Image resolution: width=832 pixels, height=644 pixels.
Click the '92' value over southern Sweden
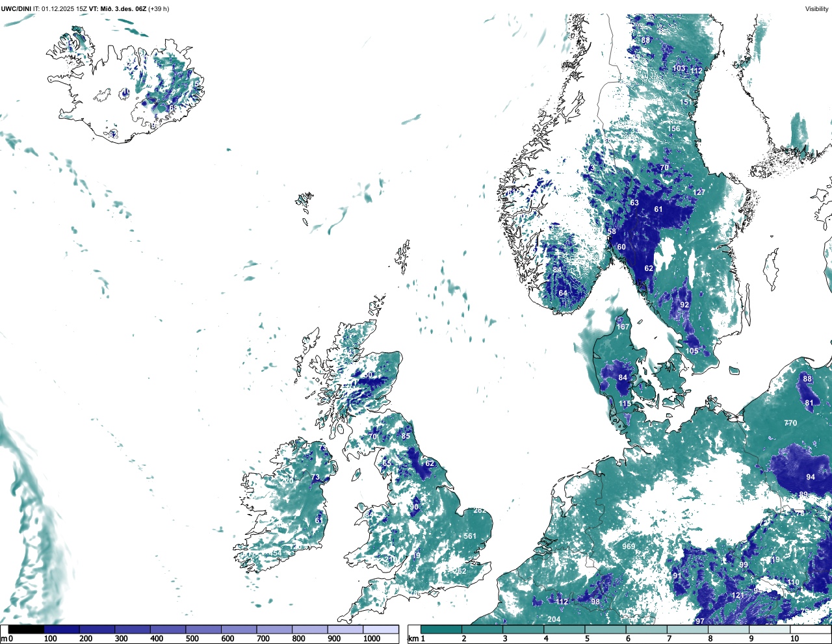(684, 305)
